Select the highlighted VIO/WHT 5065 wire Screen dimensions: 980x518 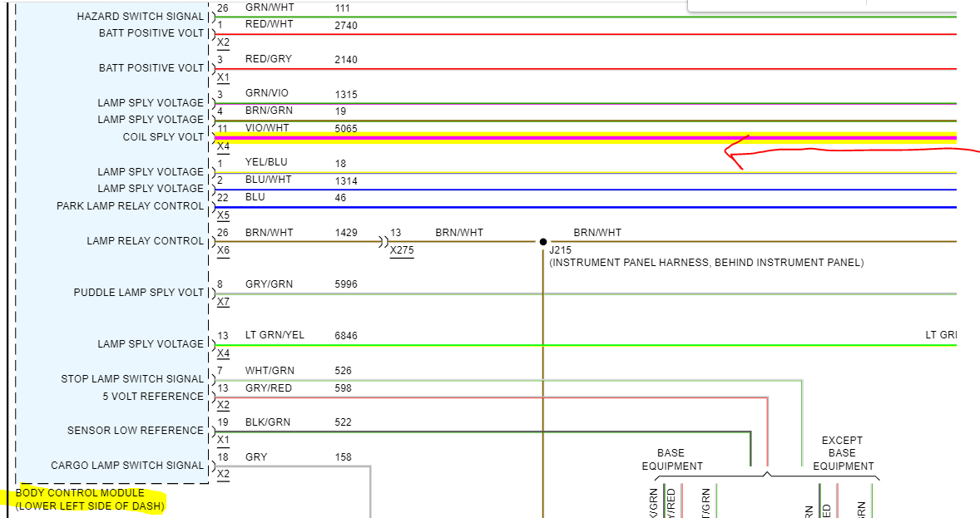pos(586,137)
